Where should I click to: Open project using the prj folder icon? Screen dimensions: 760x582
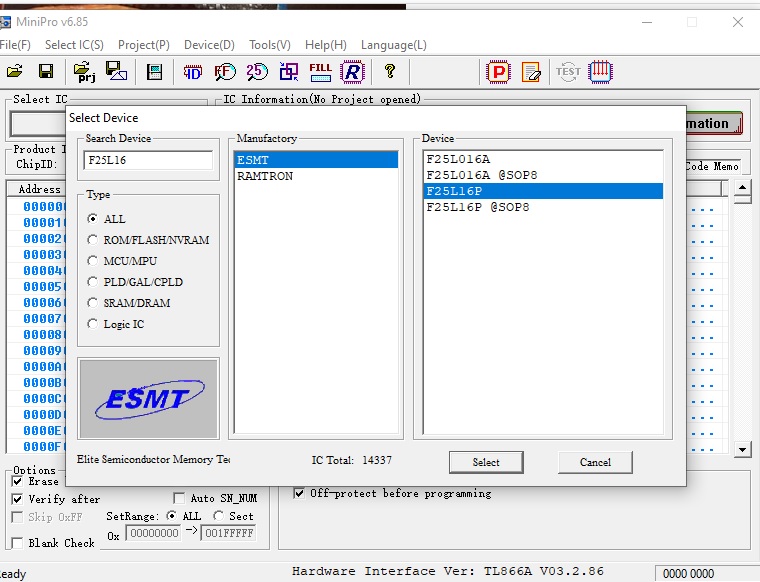click(84, 72)
